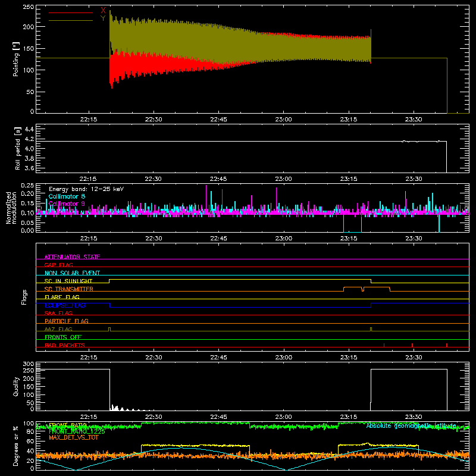Click the cyan Collimator 8 dropout near 23:15

pyautogui.click(x=352, y=223)
